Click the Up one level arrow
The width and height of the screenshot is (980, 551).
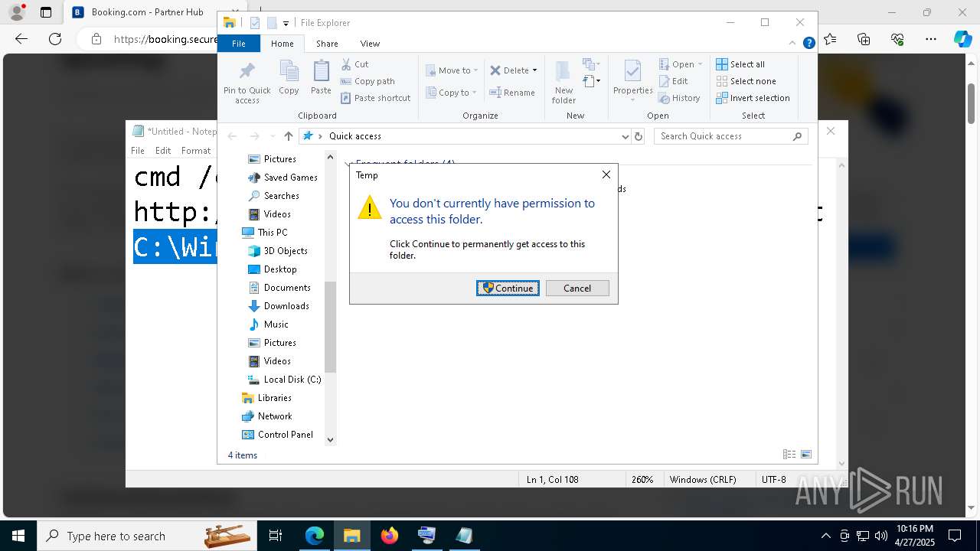tap(288, 136)
